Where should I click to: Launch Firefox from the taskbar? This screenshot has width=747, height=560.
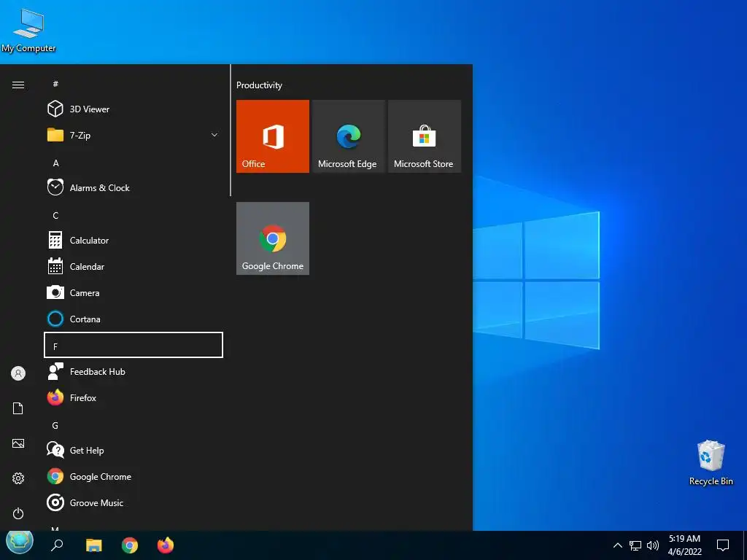coord(166,545)
